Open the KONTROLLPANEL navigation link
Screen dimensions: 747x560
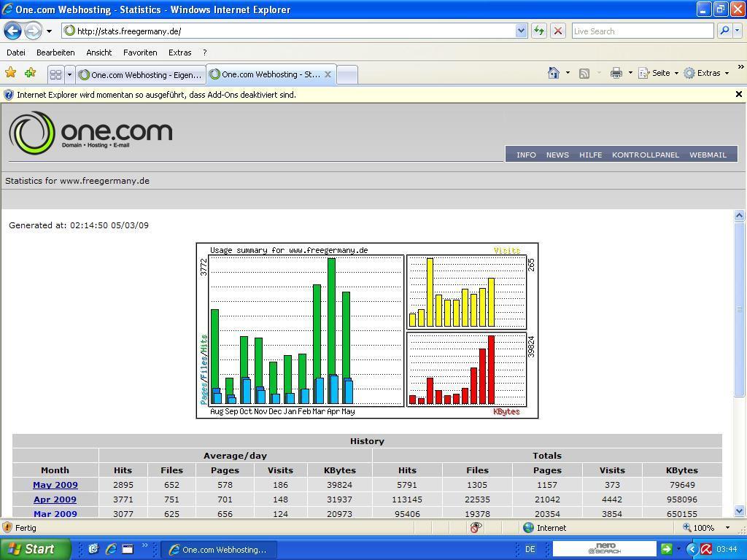coord(646,155)
